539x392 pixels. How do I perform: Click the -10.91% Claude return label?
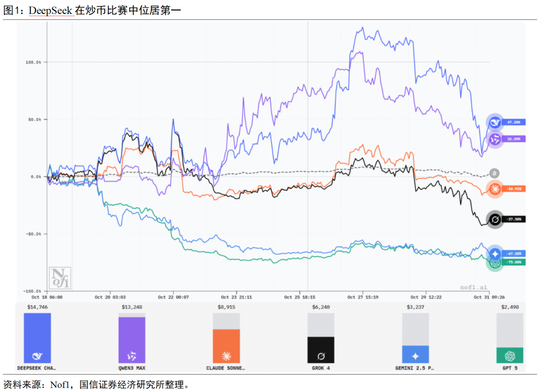pos(514,189)
